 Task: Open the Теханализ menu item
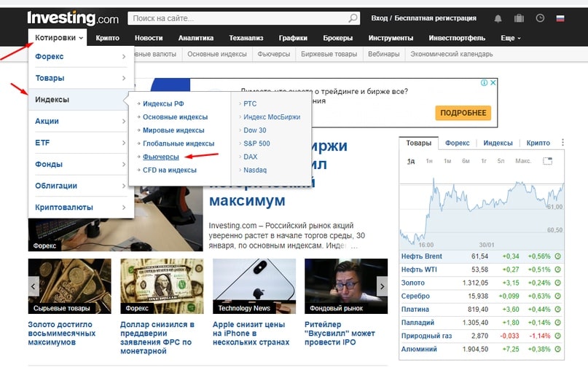(x=246, y=38)
